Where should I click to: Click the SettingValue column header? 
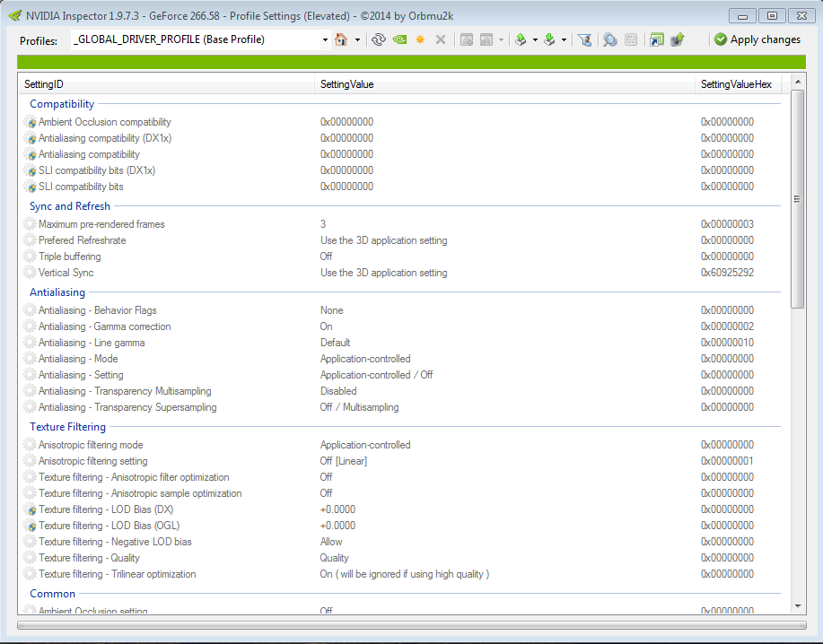(x=504, y=84)
